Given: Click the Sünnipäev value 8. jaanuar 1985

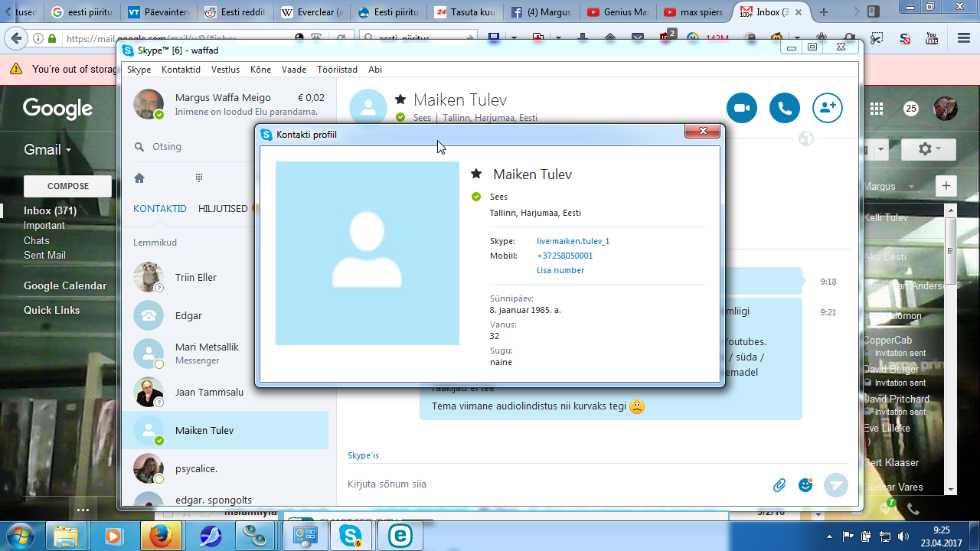Looking at the screenshot, I should (x=525, y=310).
